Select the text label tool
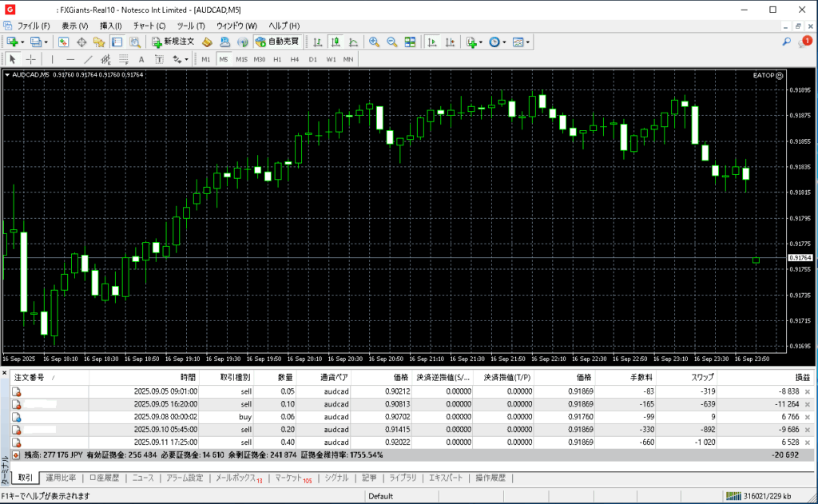 [141, 59]
